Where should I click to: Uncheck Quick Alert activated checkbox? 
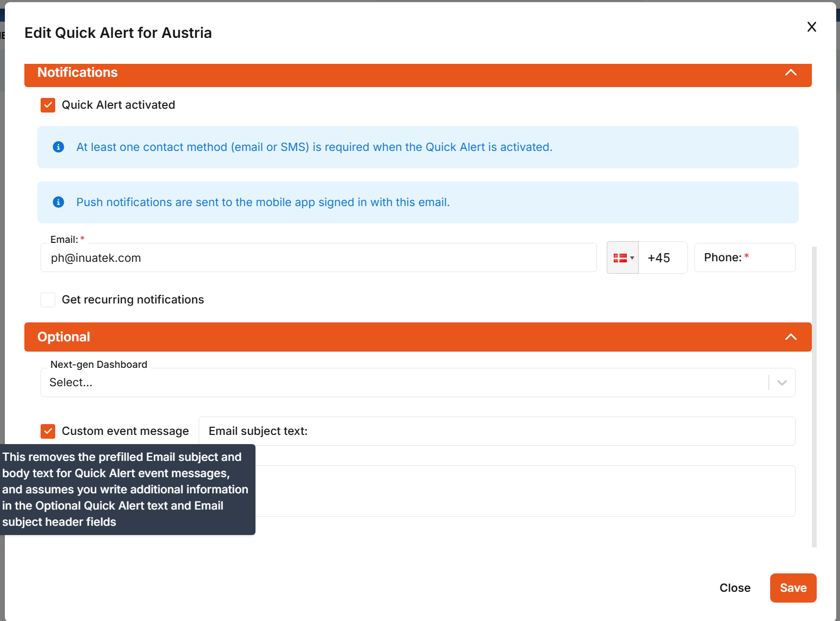[x=48, y=105]
